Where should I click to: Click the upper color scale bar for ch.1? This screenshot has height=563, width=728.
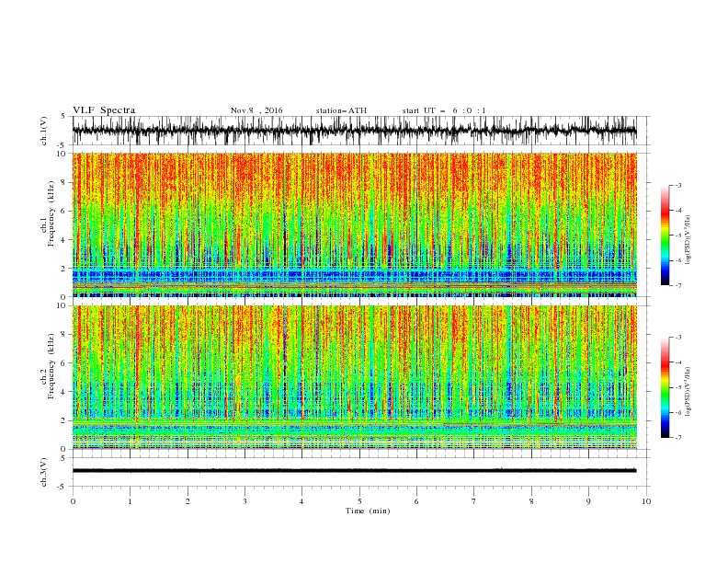665,236
